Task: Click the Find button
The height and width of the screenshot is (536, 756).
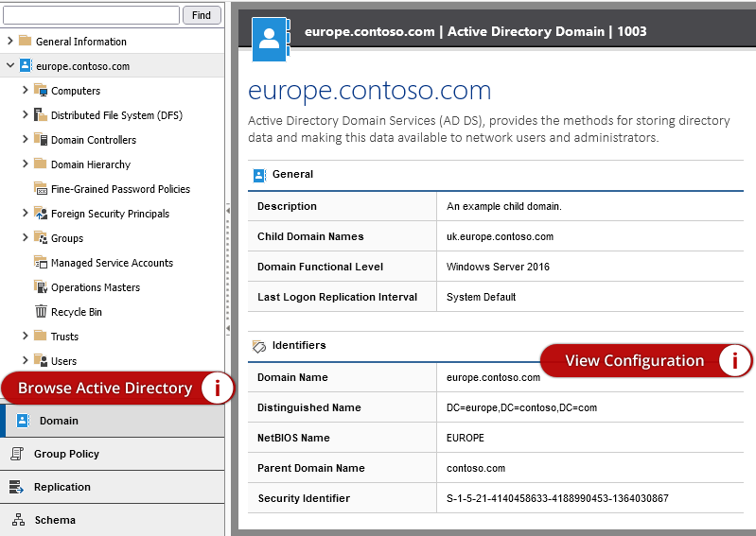Action: [x=202, y=15]
